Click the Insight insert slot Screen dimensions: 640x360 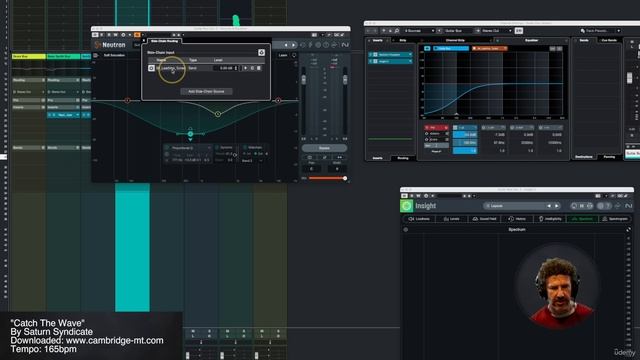391,61
